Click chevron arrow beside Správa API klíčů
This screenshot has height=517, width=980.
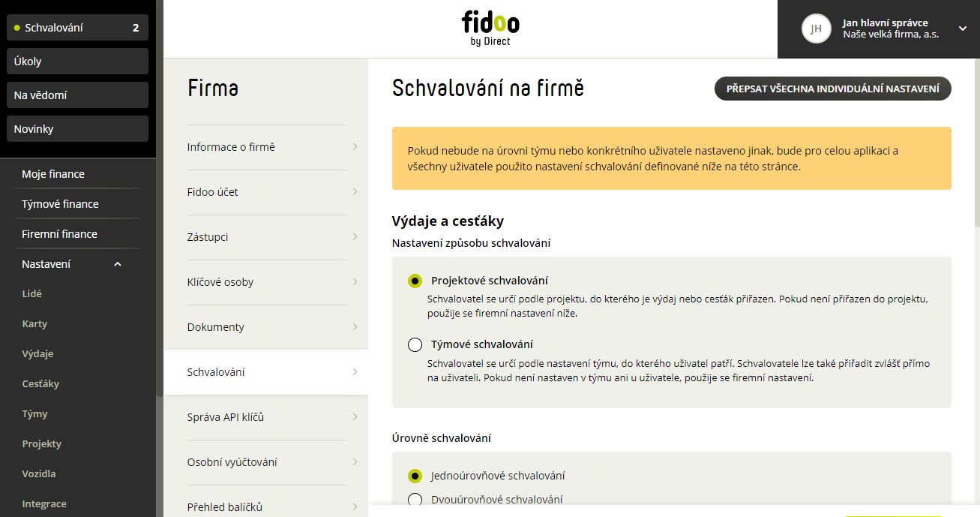point(355,417)
